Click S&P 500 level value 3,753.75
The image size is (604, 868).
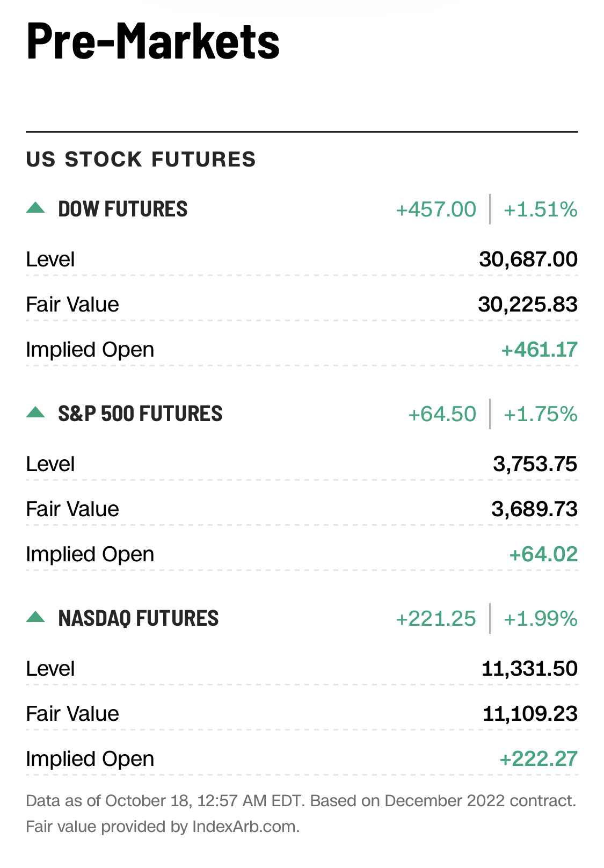535,464
